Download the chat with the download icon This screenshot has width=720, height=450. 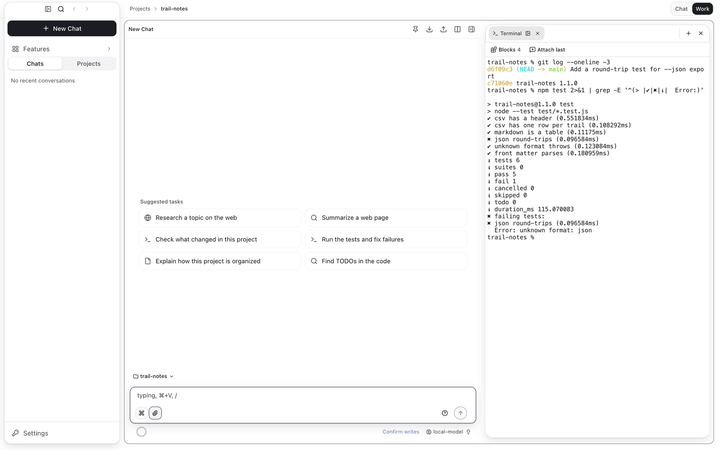point(429,29)
